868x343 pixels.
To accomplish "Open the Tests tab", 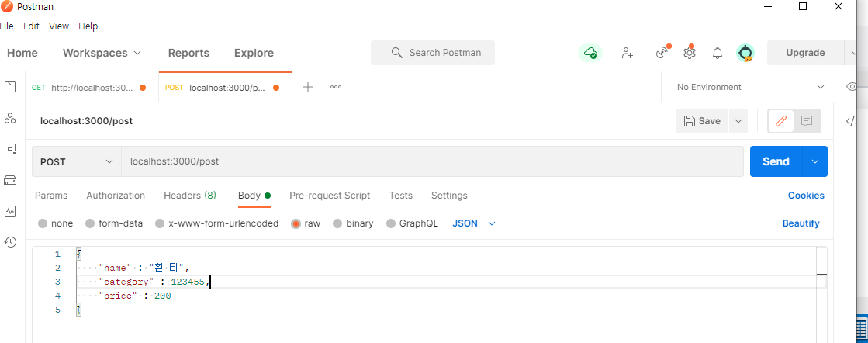I will 401,196.
